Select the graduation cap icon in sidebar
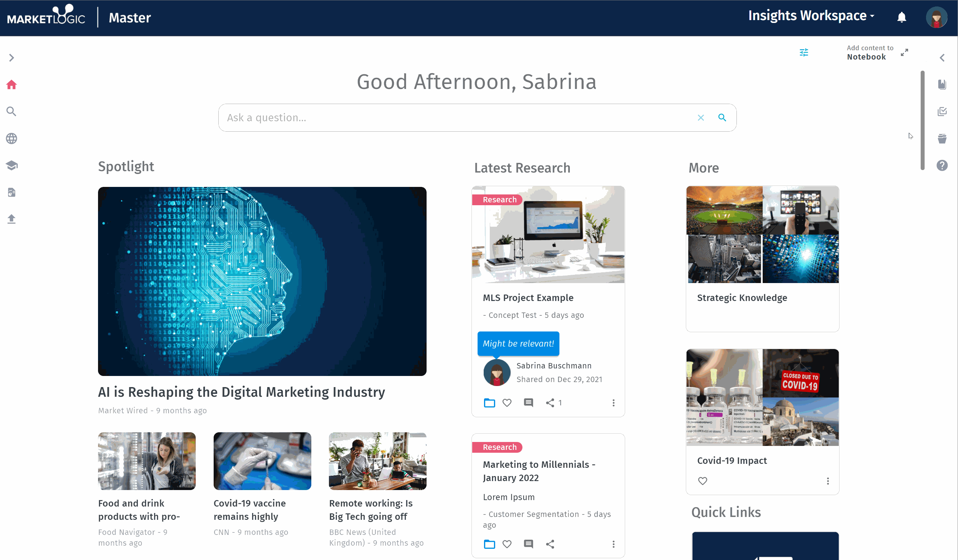Viewport: 958px width, 560px height. [x=12, y=165]
